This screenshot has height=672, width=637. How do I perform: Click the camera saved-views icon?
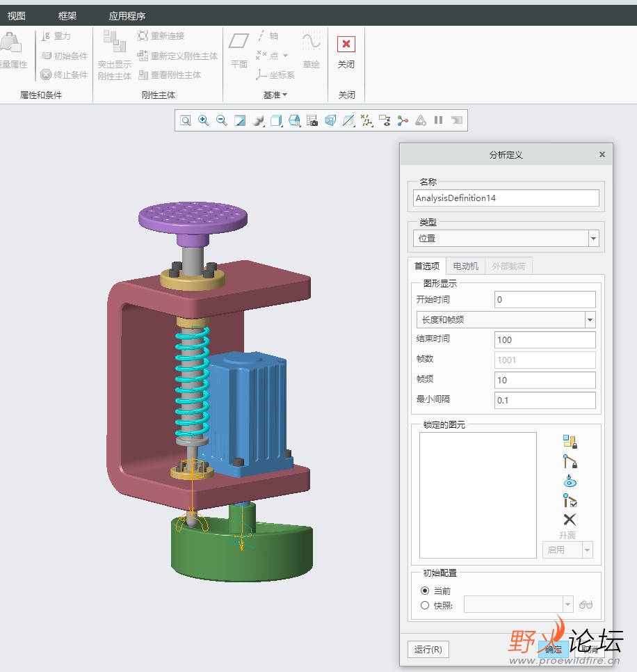point(312,120)
